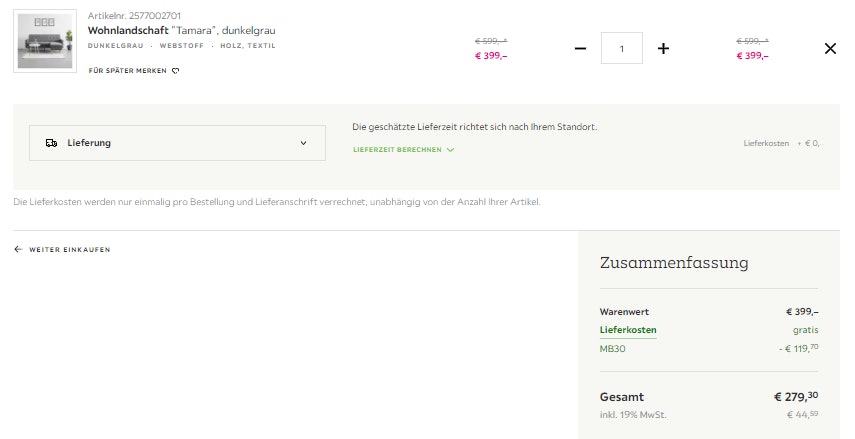Remove the Tamara sofa with the X icon
Viewport: 855px width, 439px height.
point(829,48)
